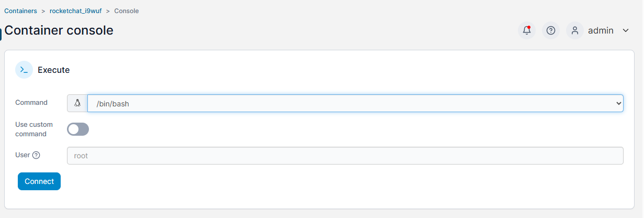
Task: Open the rocketchat_i9wuf breadcrumb link
Action: point(75,10)
